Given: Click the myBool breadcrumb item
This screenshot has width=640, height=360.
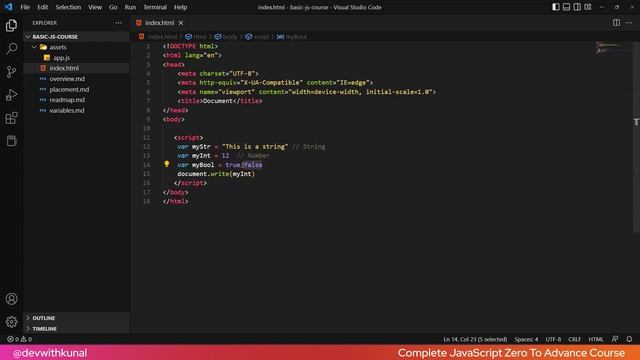Looking at the screenshot, I should (x=292, y=37).
